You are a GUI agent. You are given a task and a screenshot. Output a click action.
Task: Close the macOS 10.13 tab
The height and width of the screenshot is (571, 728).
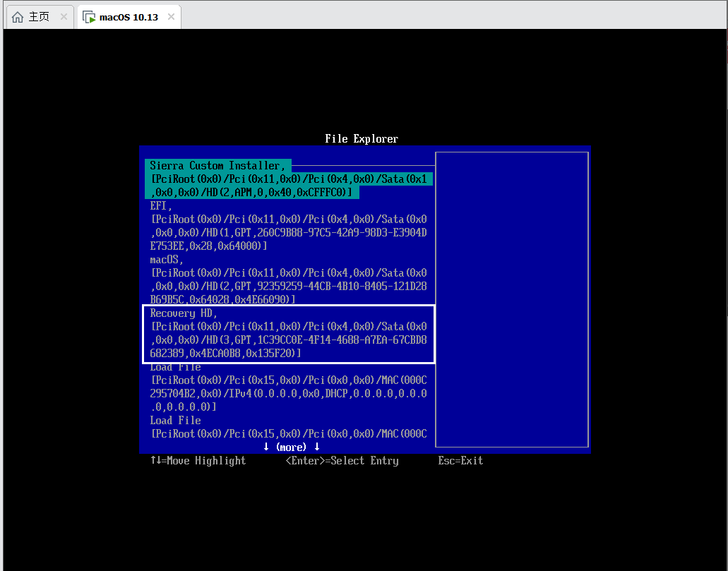click(171, 17)
